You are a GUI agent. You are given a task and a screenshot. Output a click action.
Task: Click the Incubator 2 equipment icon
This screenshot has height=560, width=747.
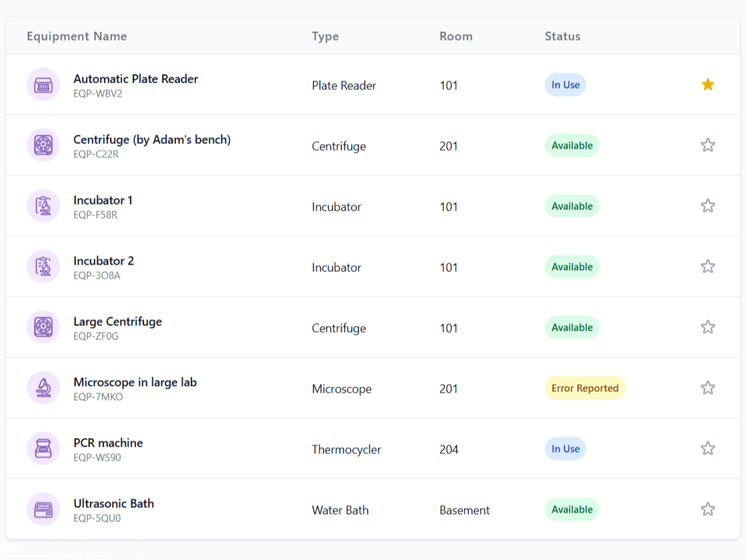43,267
